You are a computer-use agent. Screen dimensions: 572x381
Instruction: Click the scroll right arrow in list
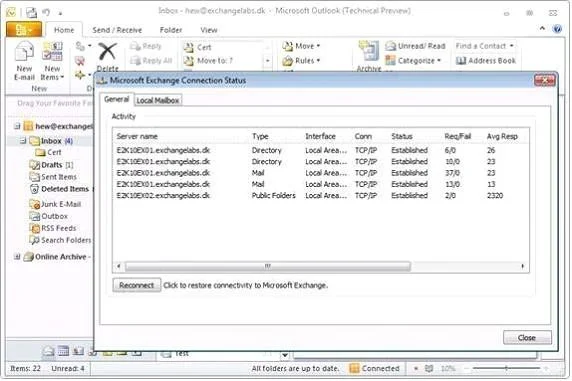tap(523, 266)
